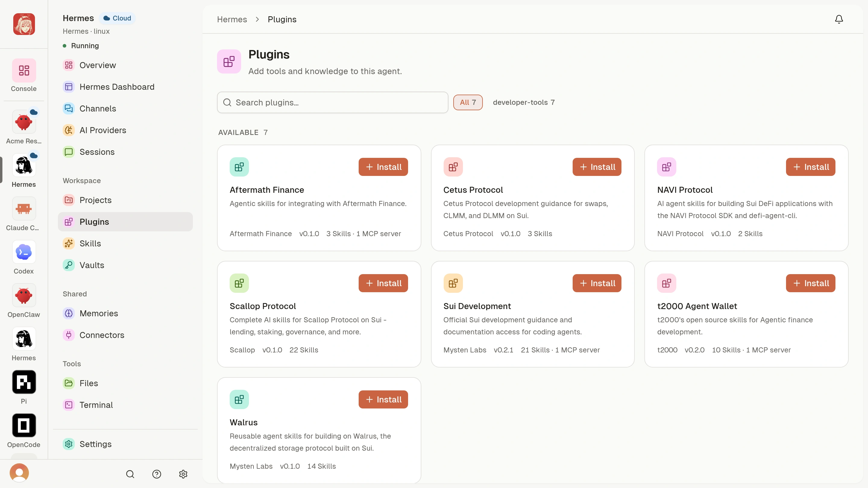Open Hermes Dashboard in the sidebar
The width and height of the screenshot is (868, 488).
click(125, 87)
